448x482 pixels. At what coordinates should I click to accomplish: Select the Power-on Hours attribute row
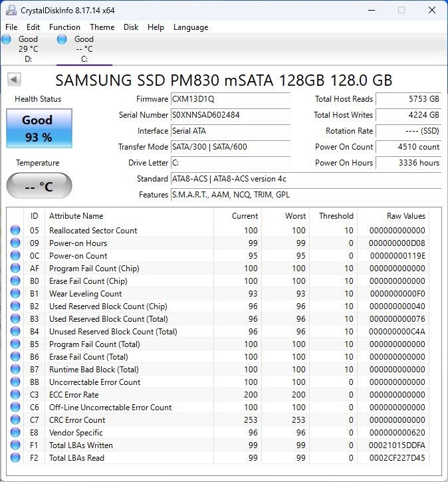click(x=217, y=243)
